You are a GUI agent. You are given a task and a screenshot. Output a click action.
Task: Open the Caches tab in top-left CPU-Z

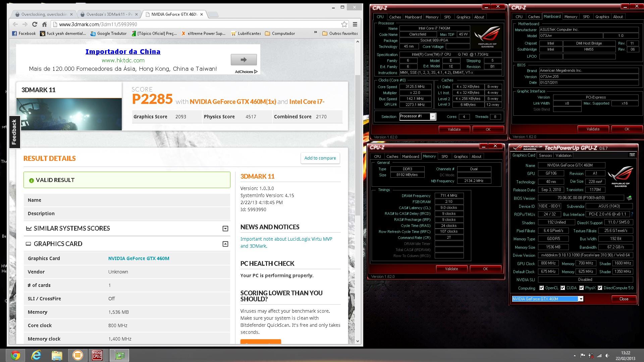[395, 17]
